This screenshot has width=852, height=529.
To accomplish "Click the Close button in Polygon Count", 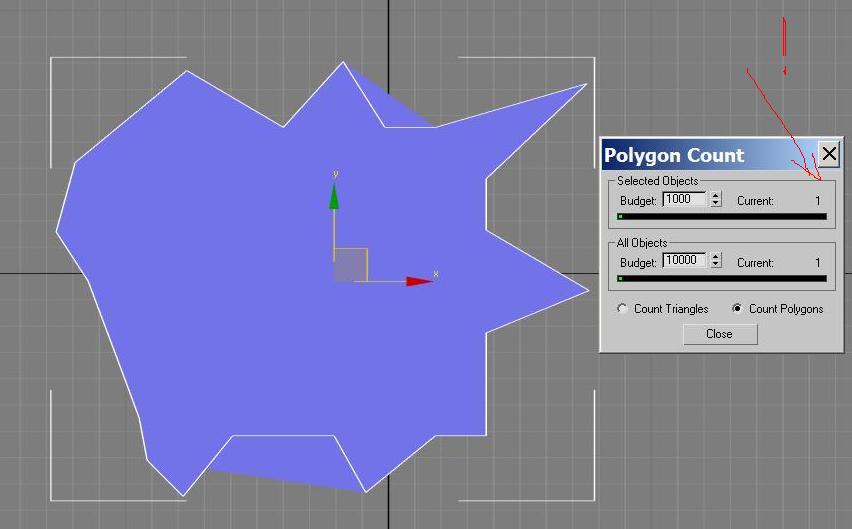I will click(x=720, y=334).
